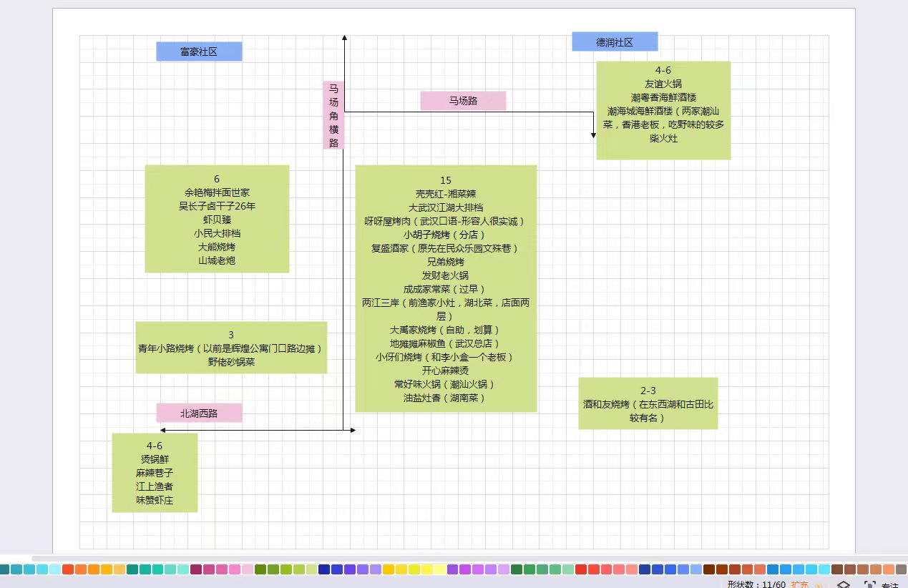Choose the darkest brown color swatch
Screen dimensions: 908x588
pyautogui.click(x=708, y=569)
